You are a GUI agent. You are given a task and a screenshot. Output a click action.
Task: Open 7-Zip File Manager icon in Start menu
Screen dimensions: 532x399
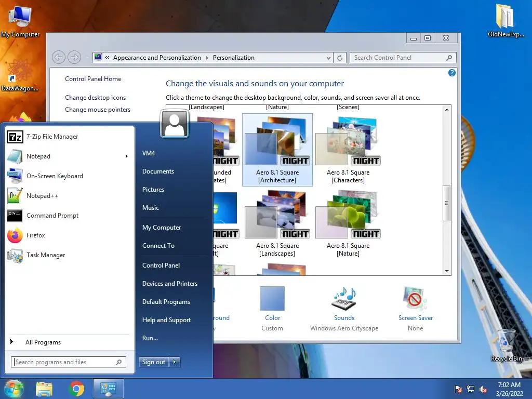pos(15,137)
